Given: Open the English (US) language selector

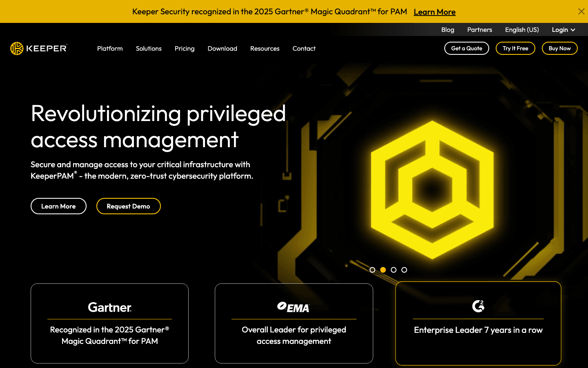Looking at the screenshot, I should 521,29.
